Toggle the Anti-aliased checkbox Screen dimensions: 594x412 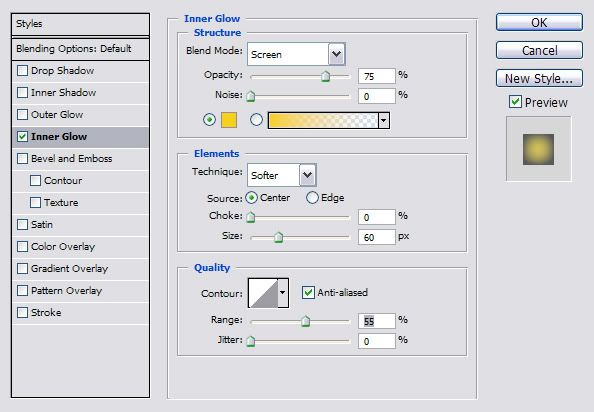(x=308, y=292)
